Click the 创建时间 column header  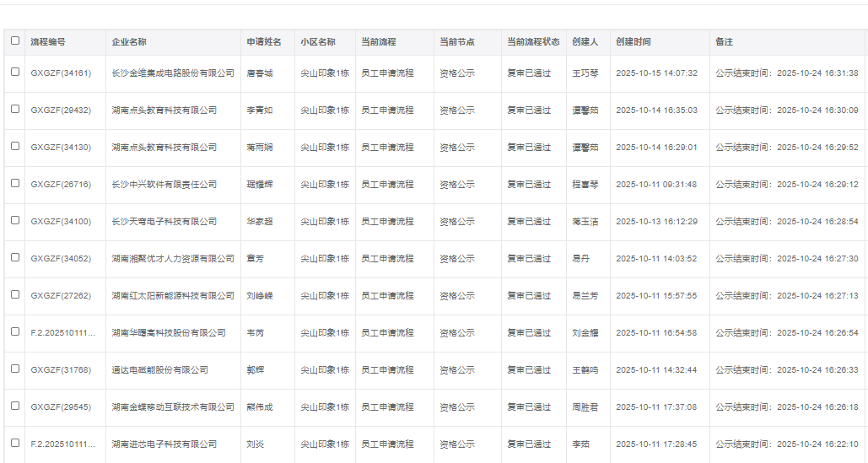[x=633, y=42]
